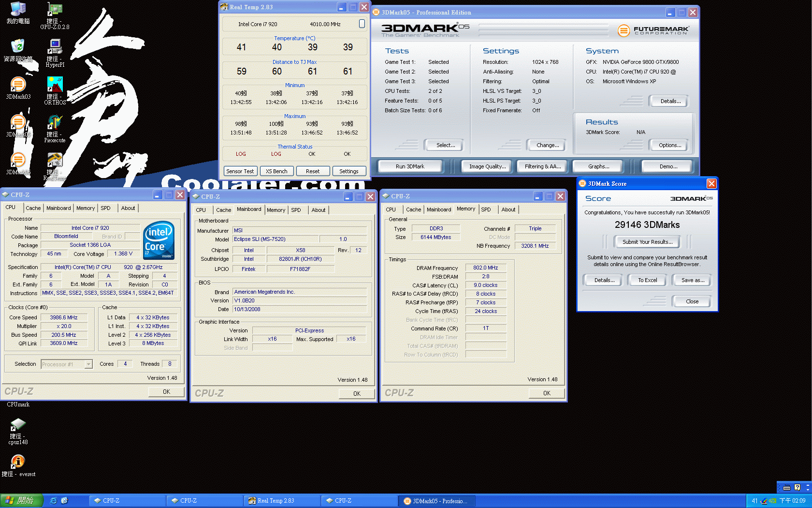Click OK in the right CPU-Z window
Viewport: 812px width, 508px height.
(547, 393)
